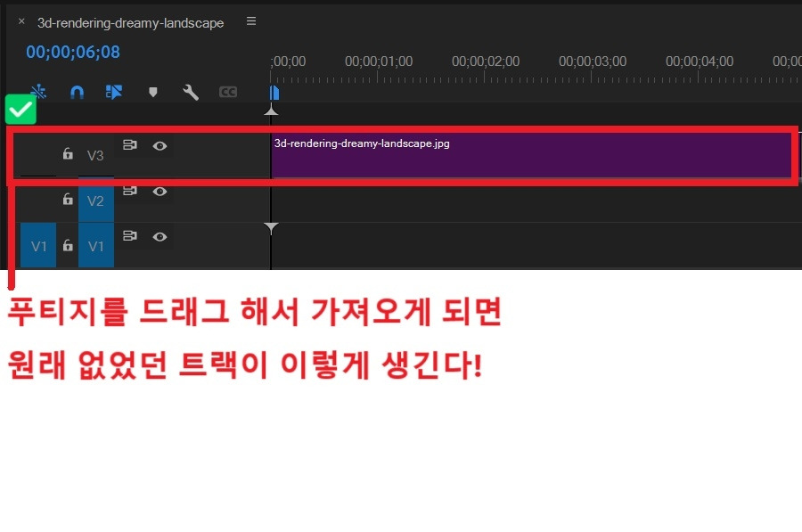Click the blue timecode 00;00;06;08
This screenshot has height=532, width=802.
(72, 53)
